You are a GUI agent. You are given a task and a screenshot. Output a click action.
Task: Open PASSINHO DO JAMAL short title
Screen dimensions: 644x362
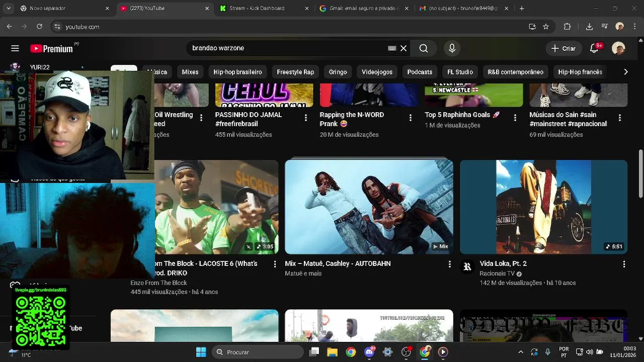click(x=249, y=119)
